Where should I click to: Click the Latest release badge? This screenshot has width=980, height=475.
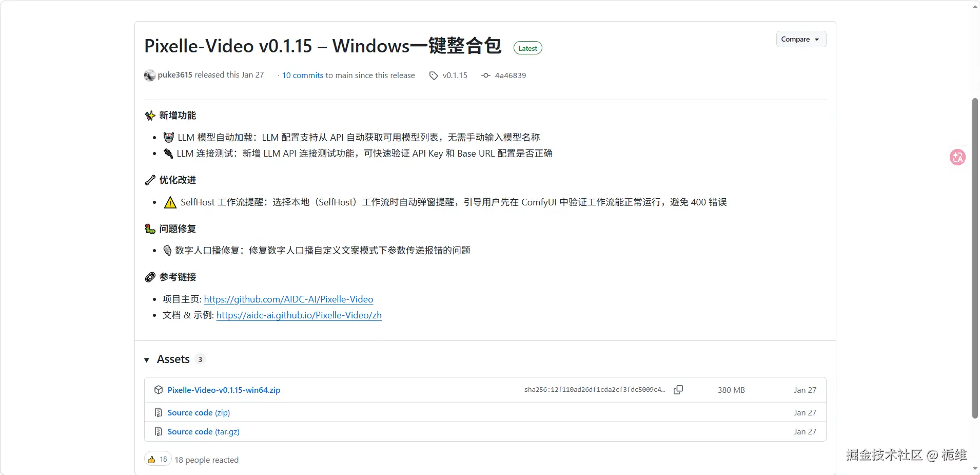click(528, 48)
